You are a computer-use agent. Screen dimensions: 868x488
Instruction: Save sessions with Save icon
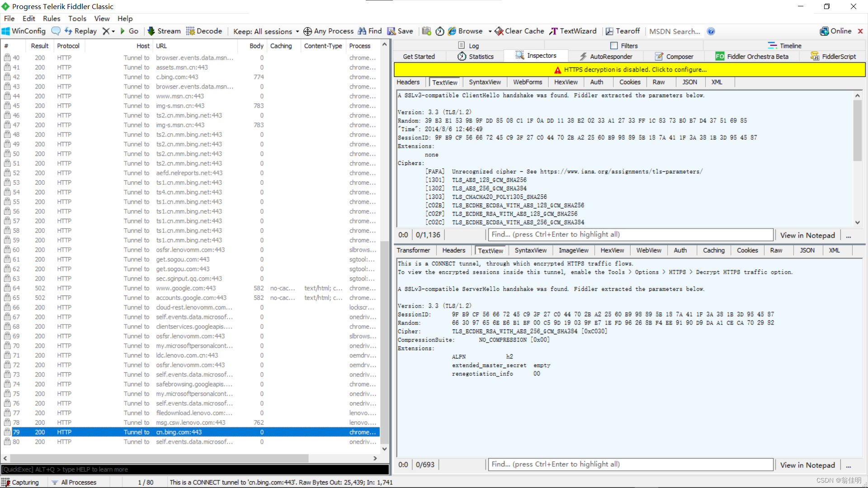coord(400,31)
